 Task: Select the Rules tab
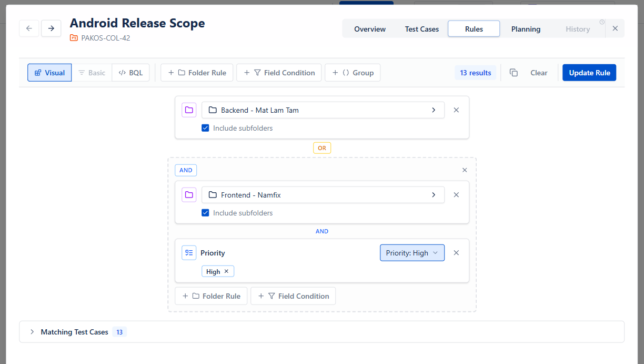coord(474,29)
